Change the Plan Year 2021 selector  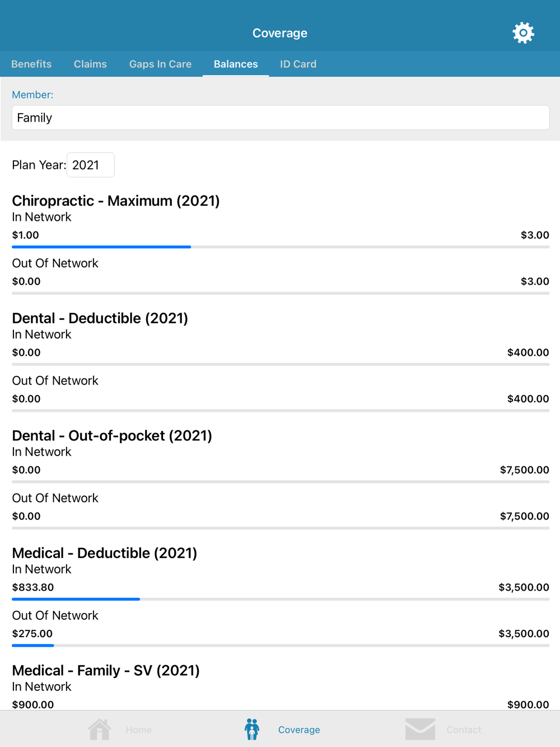90,165
